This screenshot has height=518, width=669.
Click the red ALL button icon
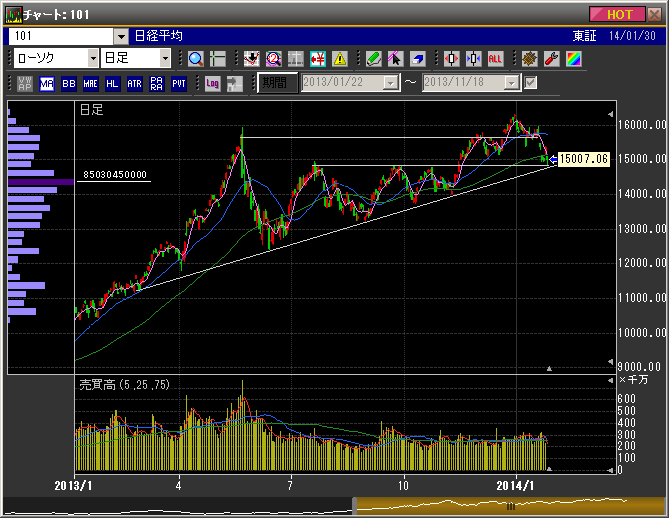[x=495, y=58]
